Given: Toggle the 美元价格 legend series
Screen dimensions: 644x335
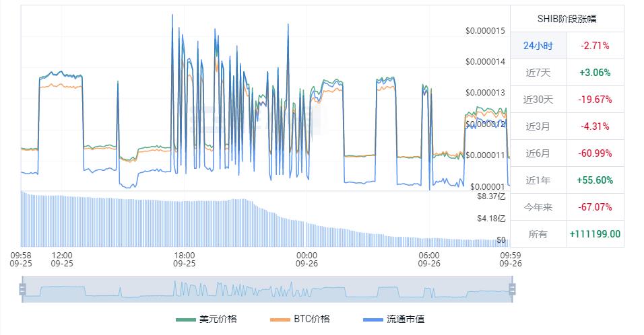Looking at the screenshot, I should pos(206,319).
